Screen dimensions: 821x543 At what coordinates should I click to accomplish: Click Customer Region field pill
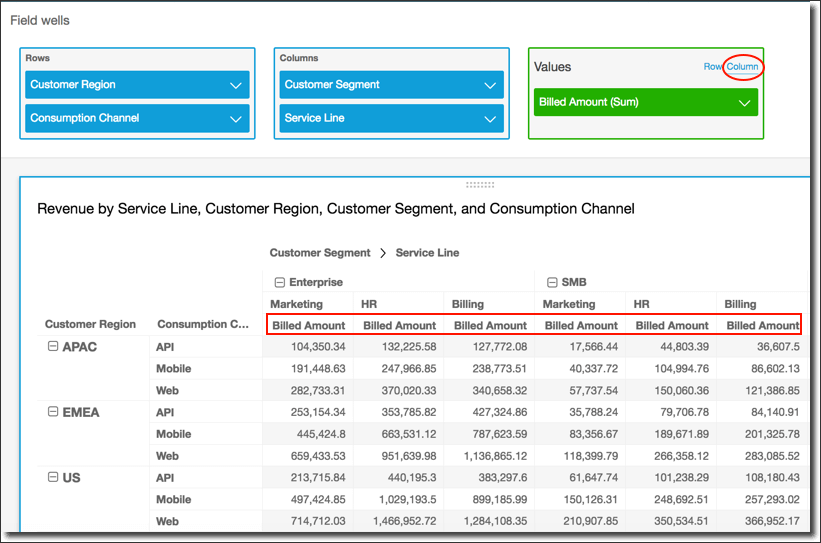[x=137, y=85]
